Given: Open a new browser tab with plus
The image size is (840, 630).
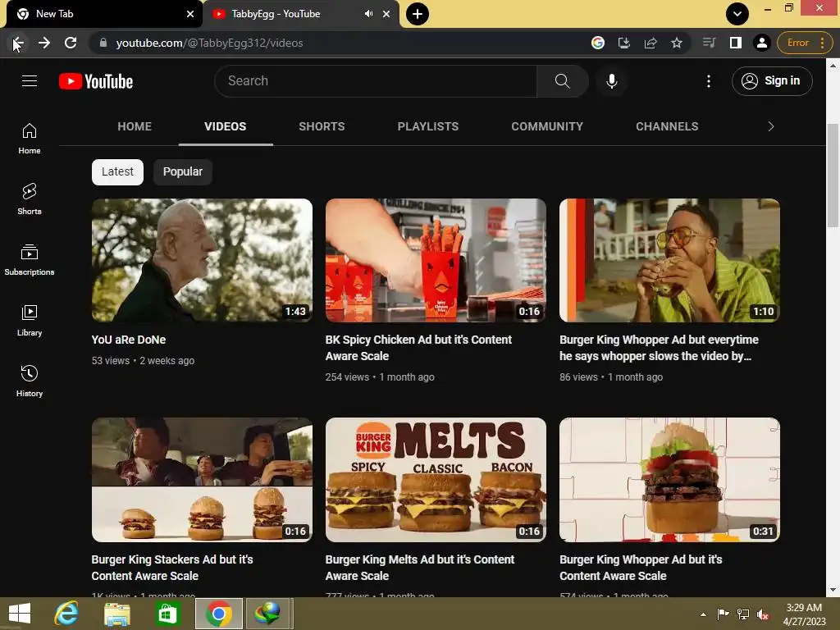Looking at the screenshot, I should 418,14.
